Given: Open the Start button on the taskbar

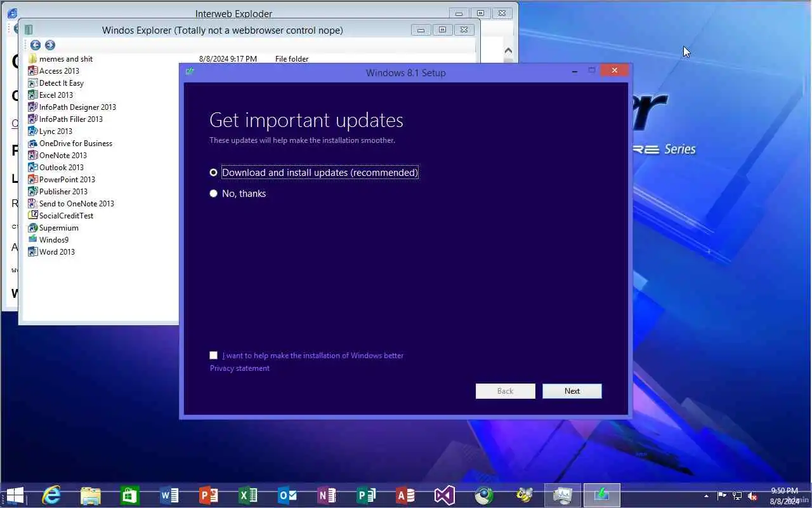Looking at the screenshot, I should click(15, 495).
